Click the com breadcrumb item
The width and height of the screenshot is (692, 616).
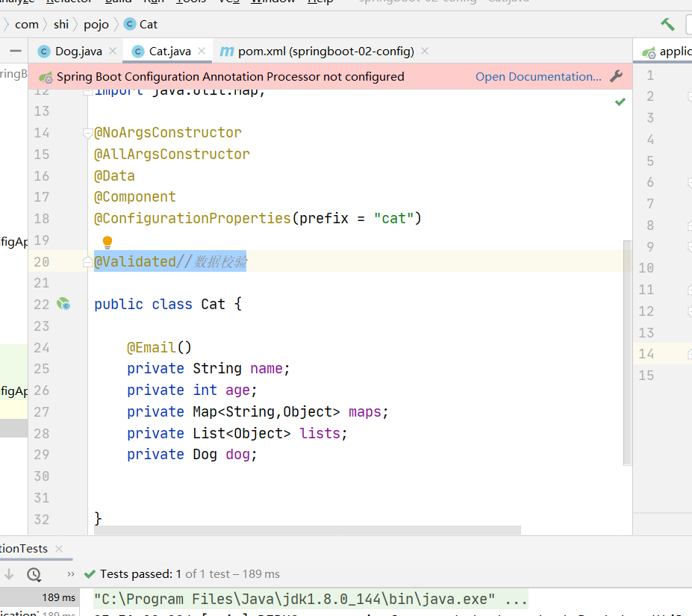(27, 25)
